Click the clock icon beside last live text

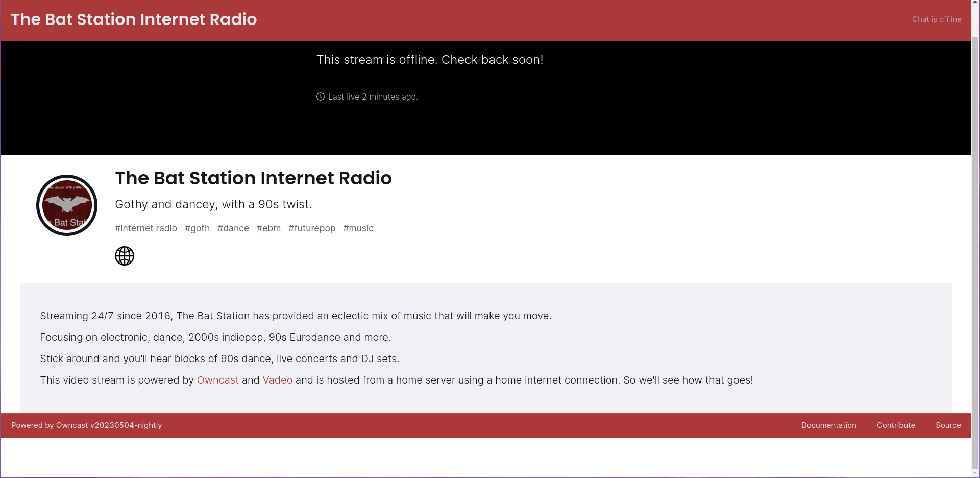320,97
